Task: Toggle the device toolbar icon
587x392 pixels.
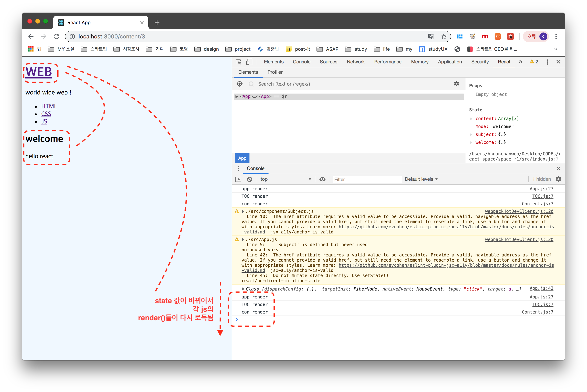Action: pos(249,62)
